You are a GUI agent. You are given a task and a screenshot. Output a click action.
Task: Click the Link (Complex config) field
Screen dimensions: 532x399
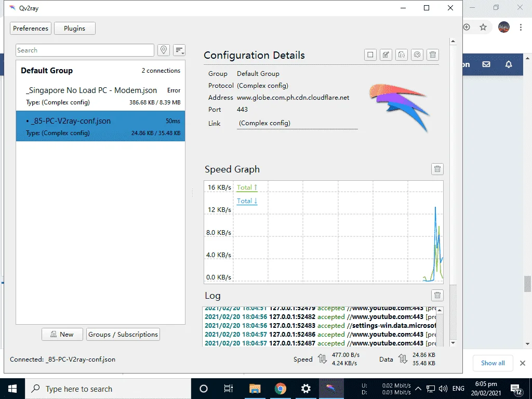[297, 123]
